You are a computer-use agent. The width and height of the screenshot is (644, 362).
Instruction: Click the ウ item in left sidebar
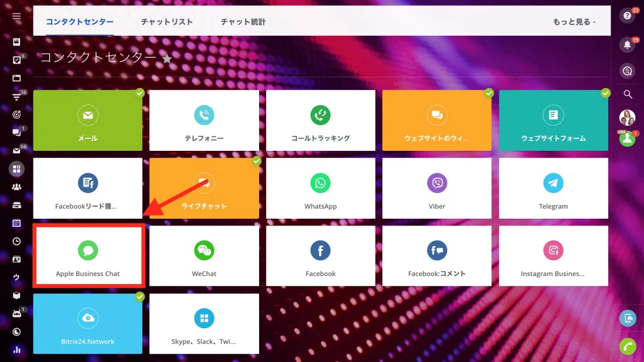[16, 277]
